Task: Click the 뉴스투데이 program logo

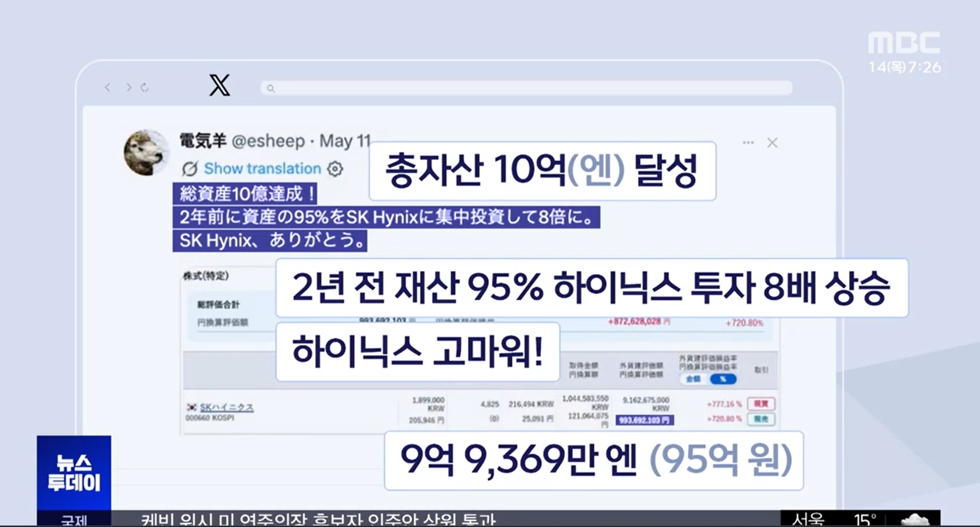Action: click(x=74, y=473)
